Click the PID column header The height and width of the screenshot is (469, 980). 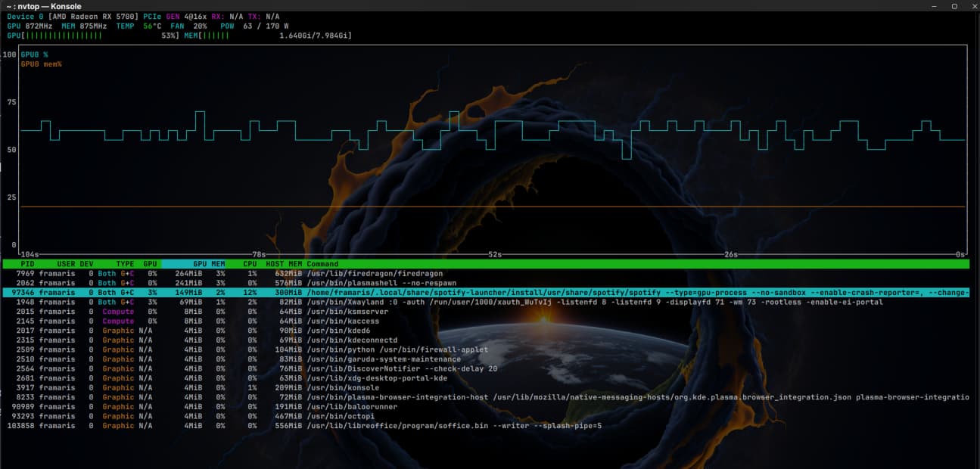click(27, 264)
